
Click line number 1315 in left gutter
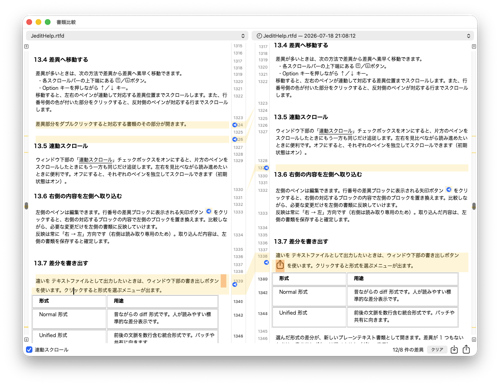(x=238, y=46)
